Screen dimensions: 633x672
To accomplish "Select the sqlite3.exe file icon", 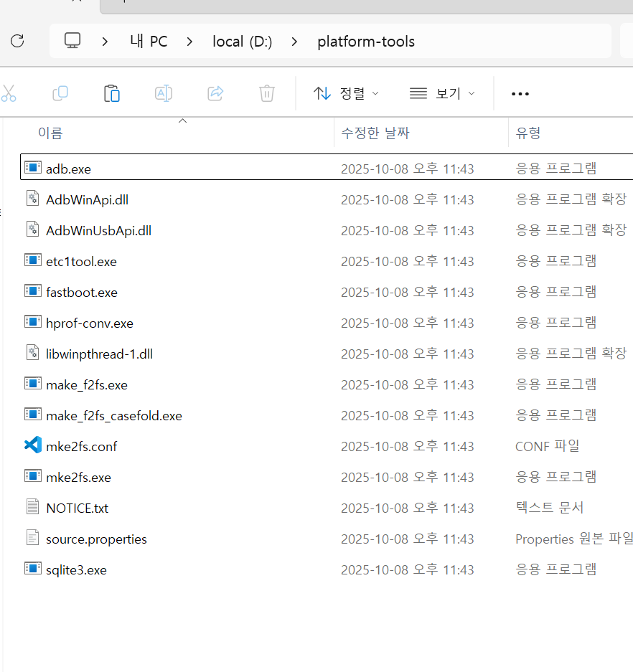I will [x=33, y=568].
